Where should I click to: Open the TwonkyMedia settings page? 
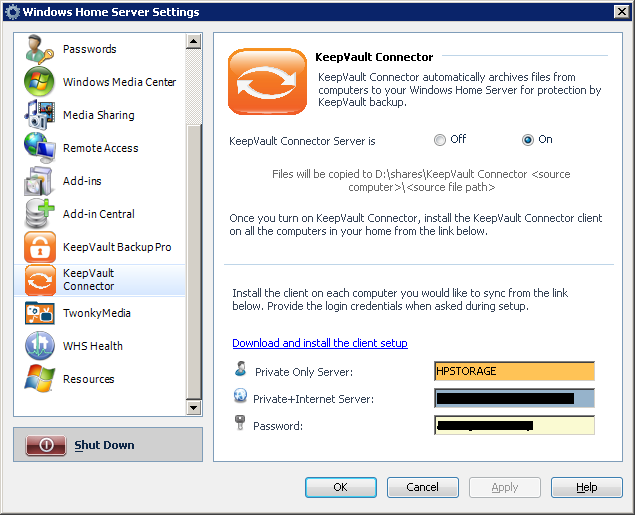point(97,313)
